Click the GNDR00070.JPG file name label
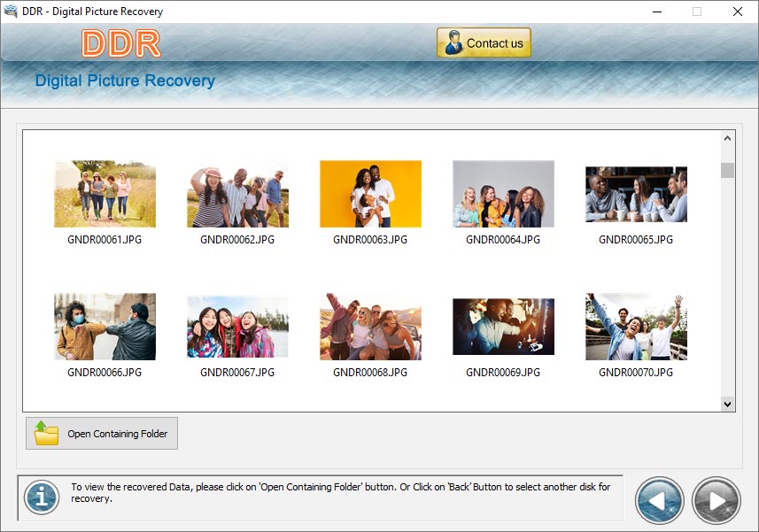The height and width of the screenshot is (532, 759). (636, 373)
